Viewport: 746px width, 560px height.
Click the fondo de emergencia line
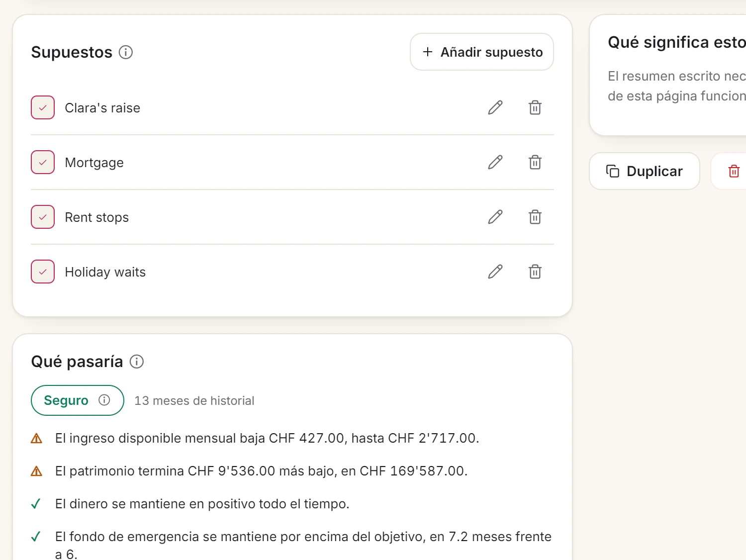[x=303, y=545]
